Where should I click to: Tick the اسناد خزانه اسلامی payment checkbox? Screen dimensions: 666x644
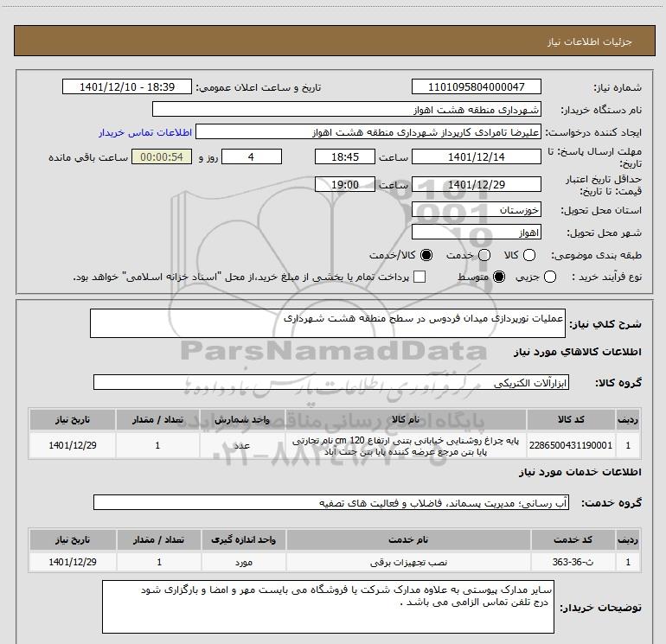click(419, 277)
